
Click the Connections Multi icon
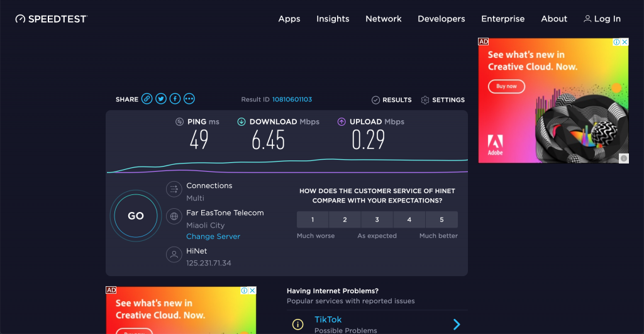coord(174,189)
